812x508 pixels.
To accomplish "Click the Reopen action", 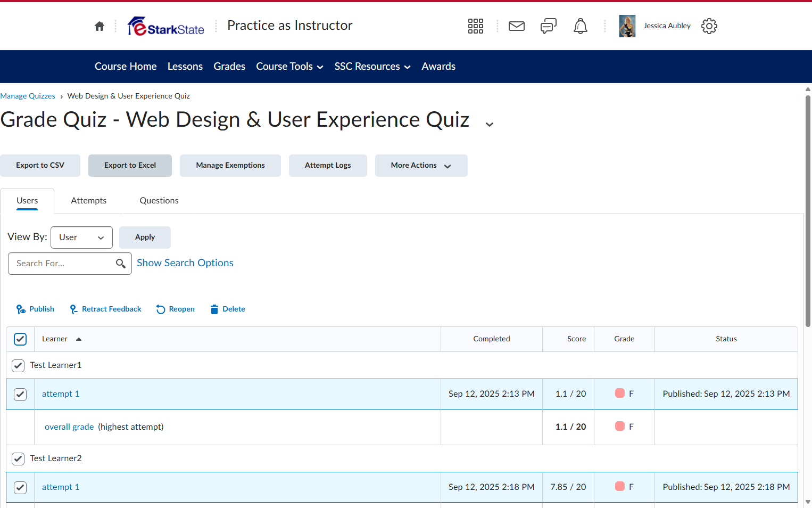I will pyautogui.click(x=175, y=309).
